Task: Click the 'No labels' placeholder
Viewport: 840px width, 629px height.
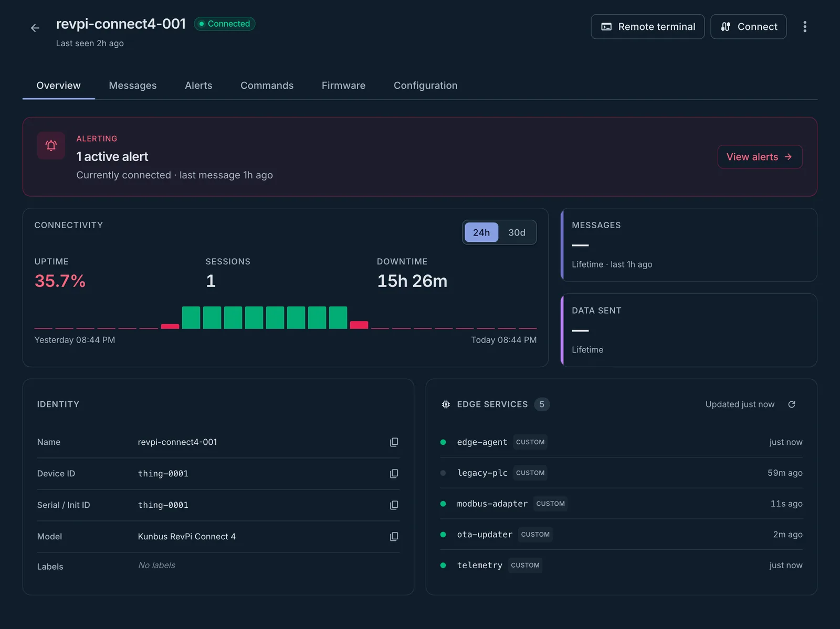Action: [156, 565]
